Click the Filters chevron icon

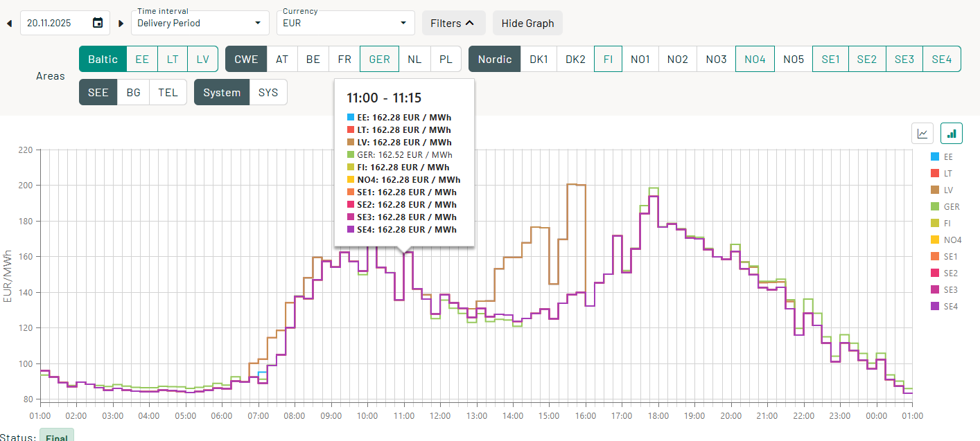pyautogui.click(x=471, y=23)
